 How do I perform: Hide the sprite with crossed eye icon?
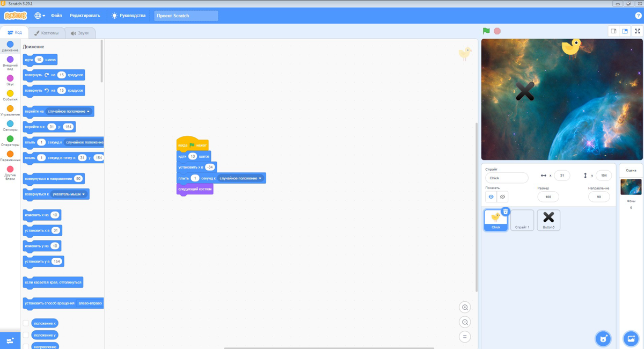point(502,197)
